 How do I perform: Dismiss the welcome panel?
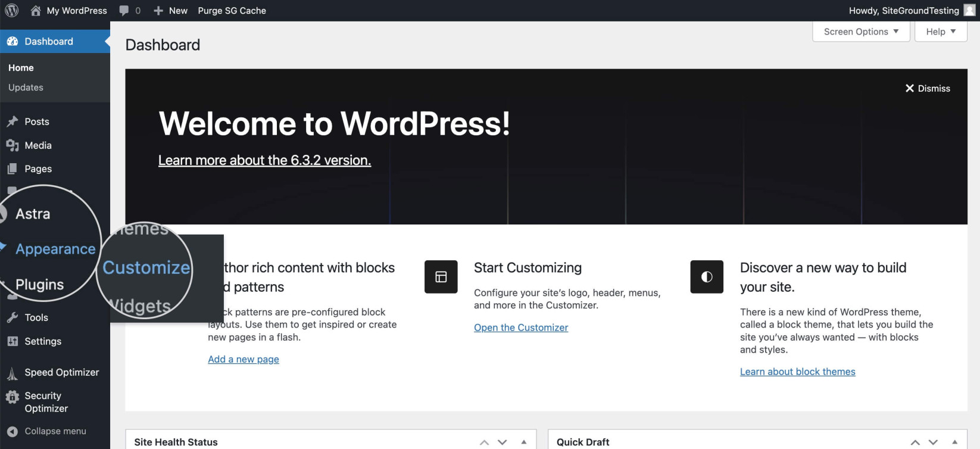click(x=928, y=88)
